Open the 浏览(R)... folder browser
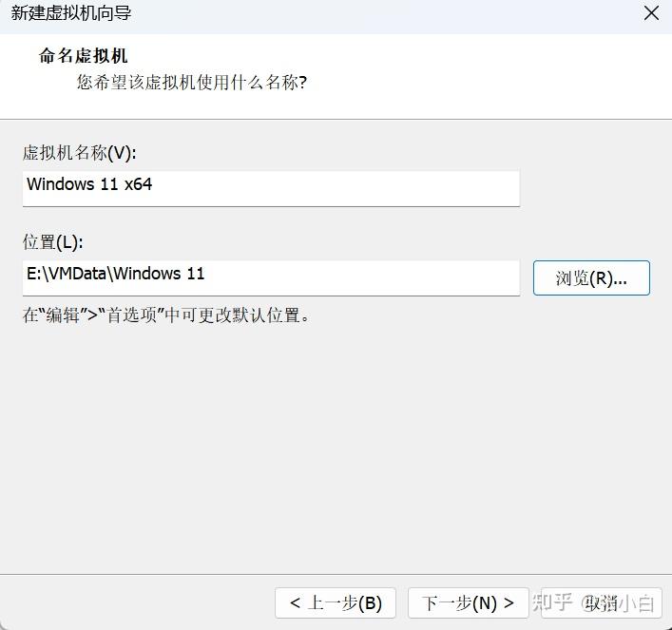 coord(591,278)
